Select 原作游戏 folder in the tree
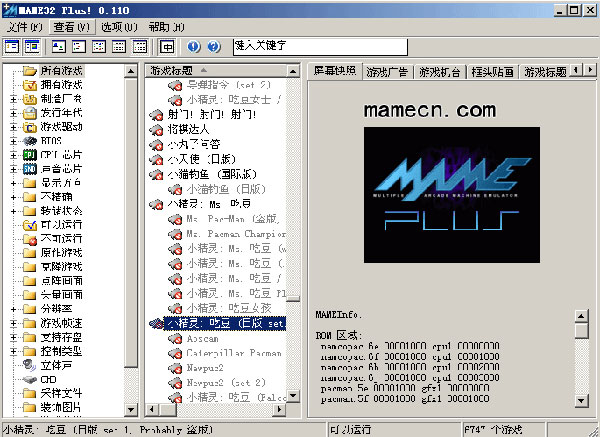600x437 pixels. pyautogui.click(x=61, y=253)
